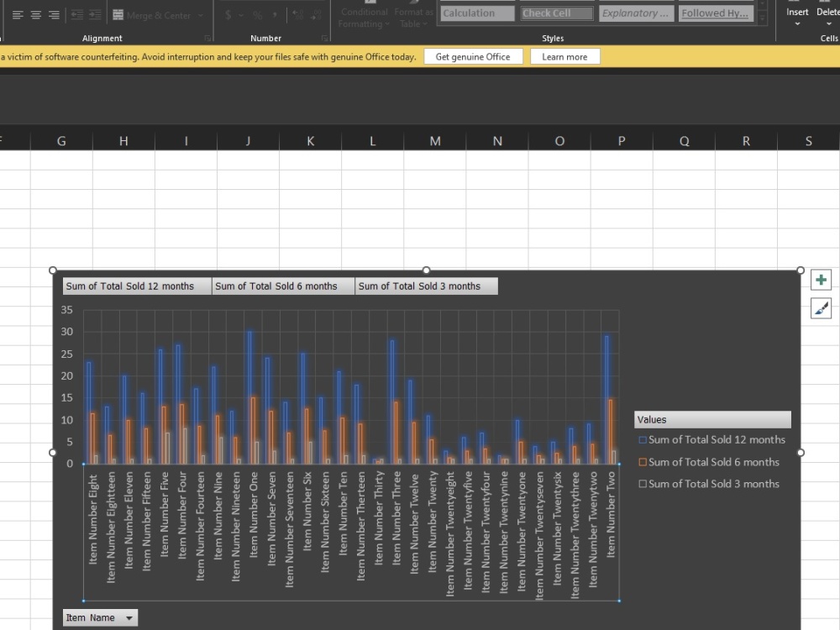Viewport: 840px width, 630px height.
Task: Click axis label Item Number Eight
Action: [x=92, y=518]
